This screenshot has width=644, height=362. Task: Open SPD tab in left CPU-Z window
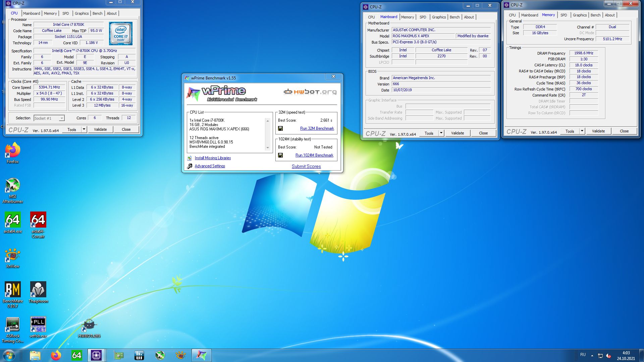click(66, 13)
